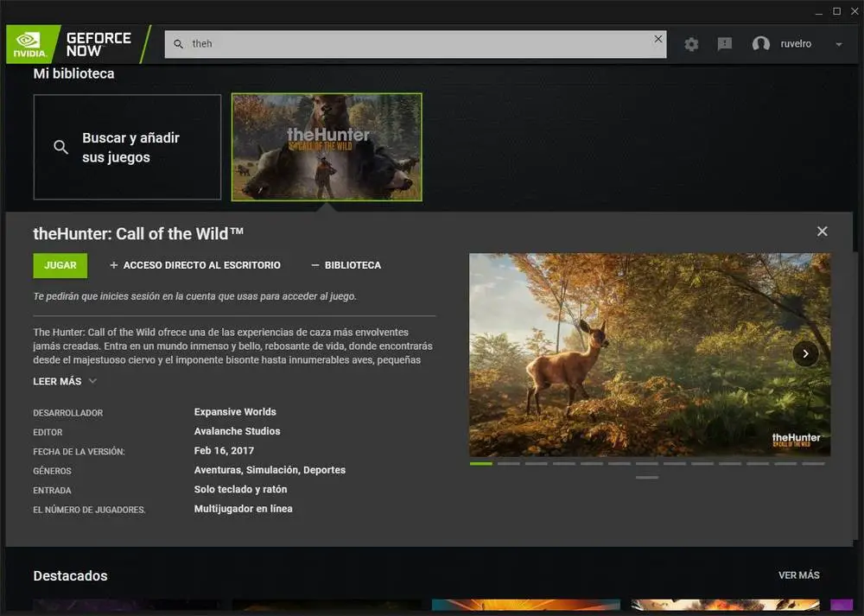This screenshot has height=616, width=864.
Task: Focus the search field containing 'theh'
Action: click(416, 44)
